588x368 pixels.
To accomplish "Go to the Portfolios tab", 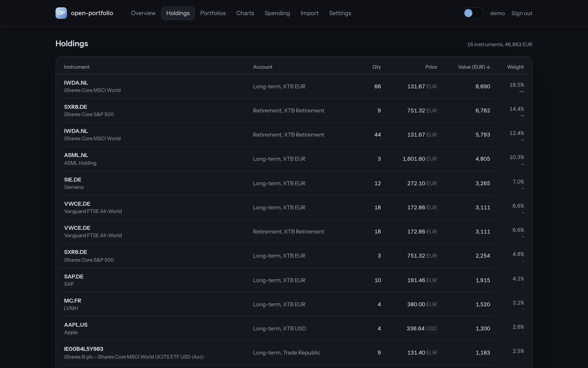I will [213, 13].
